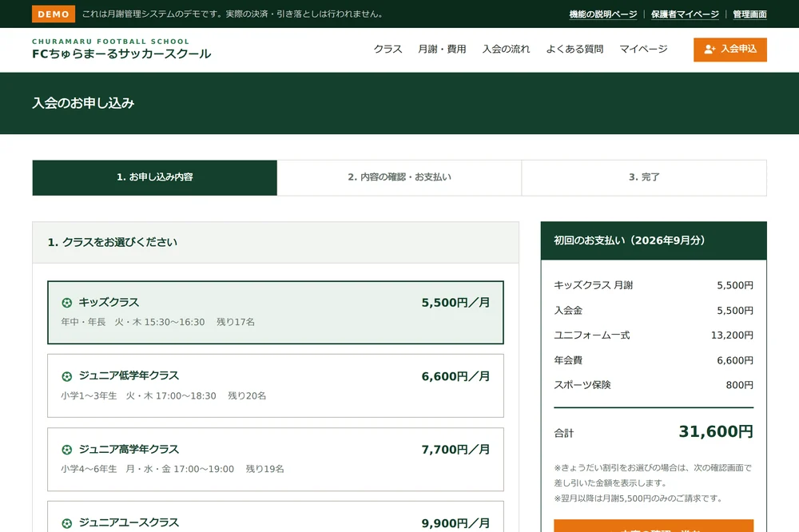Click the soccer ball icon beside ジュニア低学年クラス
The image size is (799, 532).
pos(67,376)
